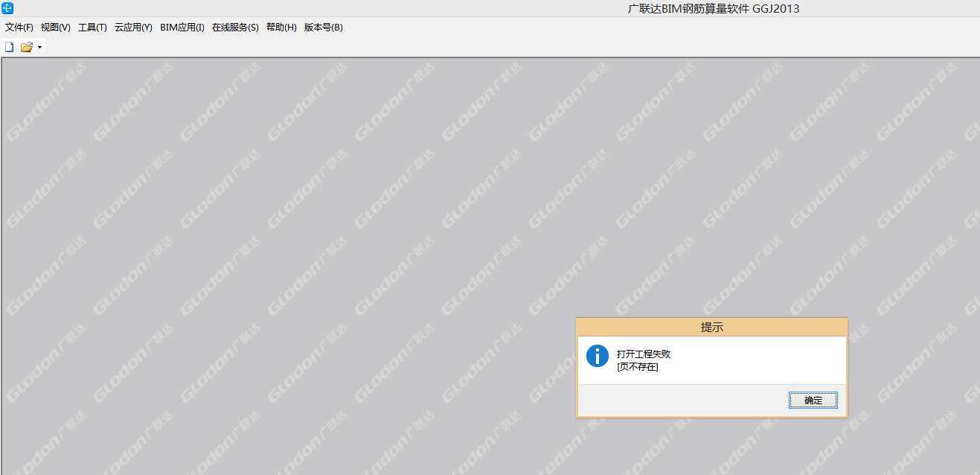Image resolution: width=980 pixels, height=475 pixels.
Task: Click the 提示 dialog title bar
Action: point(712,328)
